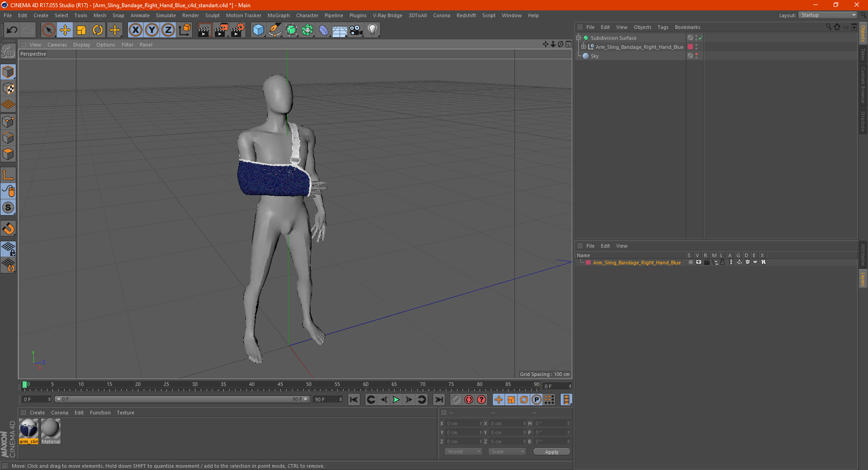
Task: Open the Array modeling objects icon
Action: click(x=307, y=30)
